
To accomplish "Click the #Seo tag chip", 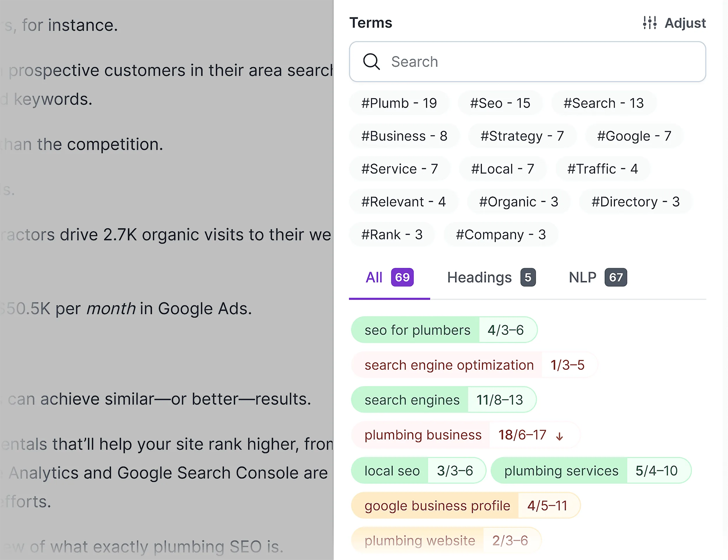I will (x=500, y=103).
